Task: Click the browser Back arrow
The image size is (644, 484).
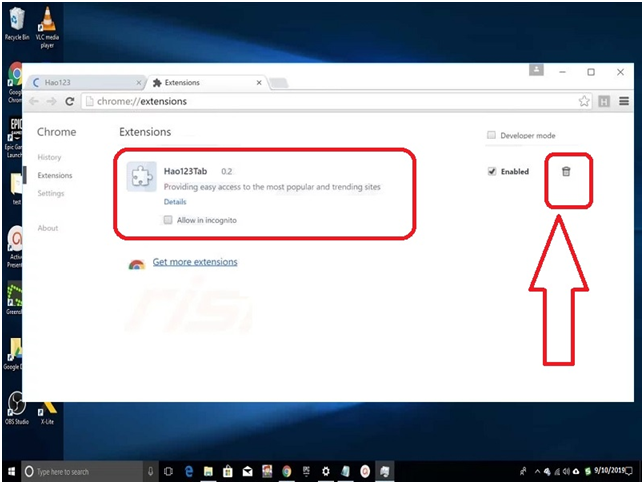Action: (34, 101)
